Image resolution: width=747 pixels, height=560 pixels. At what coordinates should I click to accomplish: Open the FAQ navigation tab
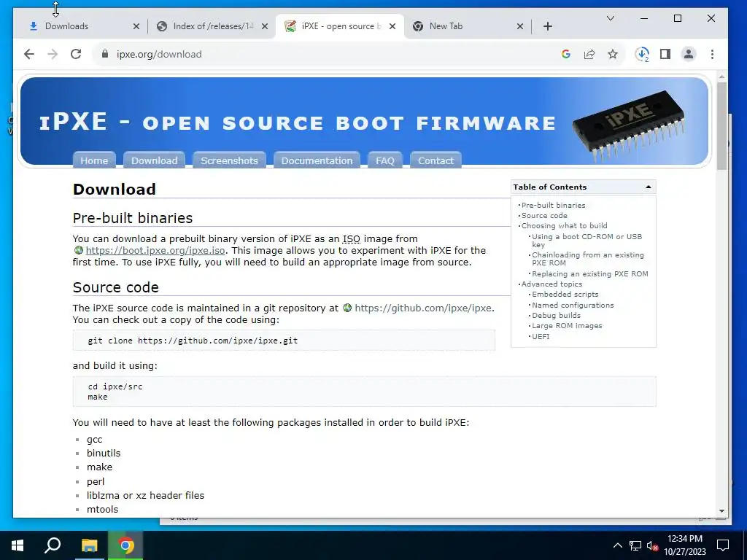(x=385, y=160)
